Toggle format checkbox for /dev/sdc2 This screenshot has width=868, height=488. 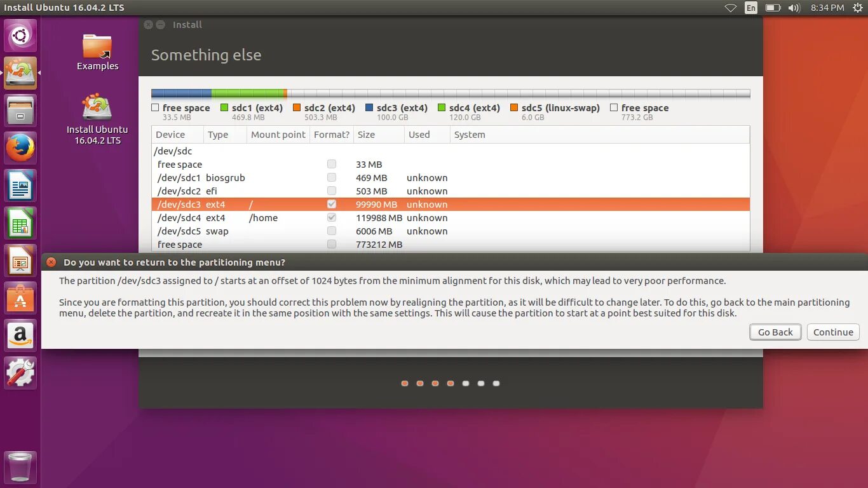(331, 191)
